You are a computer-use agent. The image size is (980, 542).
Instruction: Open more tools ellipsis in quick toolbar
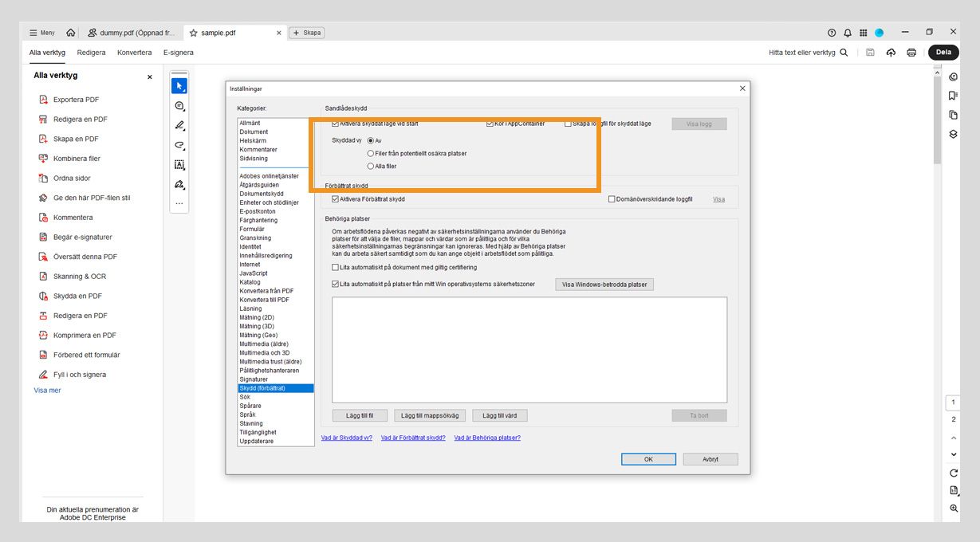tap(179, 203)
